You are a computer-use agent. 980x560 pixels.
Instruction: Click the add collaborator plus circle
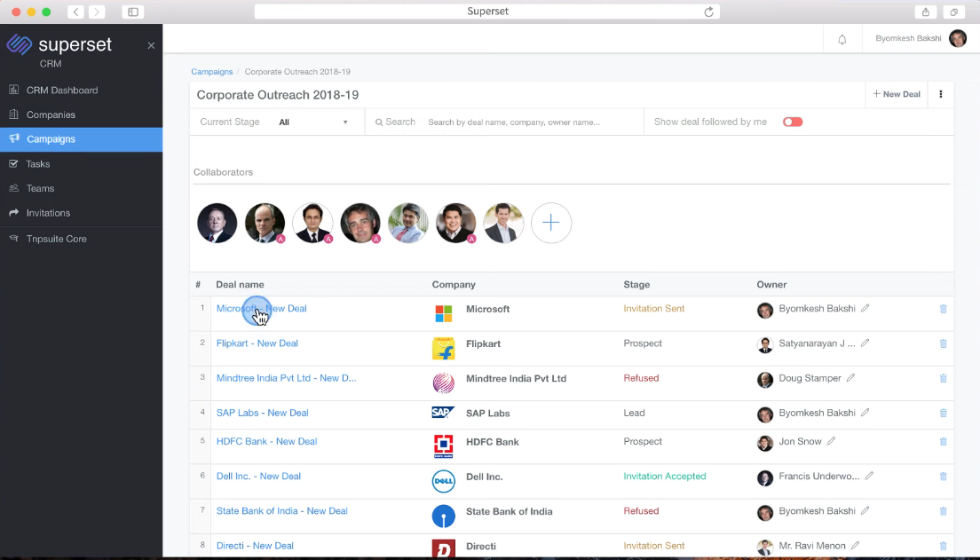click(550, 223)
